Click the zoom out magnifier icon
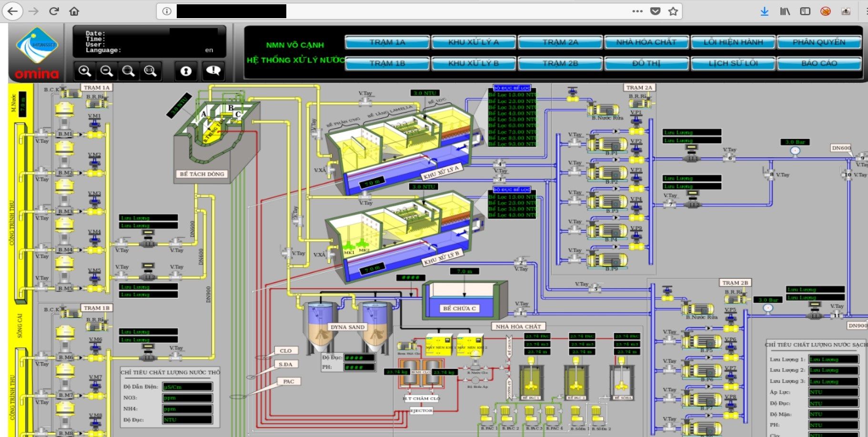The width and height of the screenshot is (868, 437). click(107, 71)
